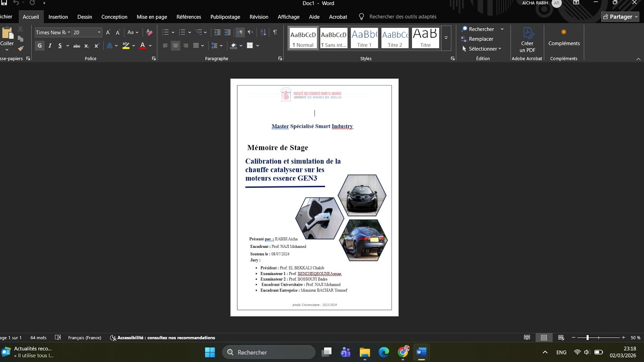Viewport: 644px width, 362px height.
Task: Toggle center alignment
Action: (176, 46)
